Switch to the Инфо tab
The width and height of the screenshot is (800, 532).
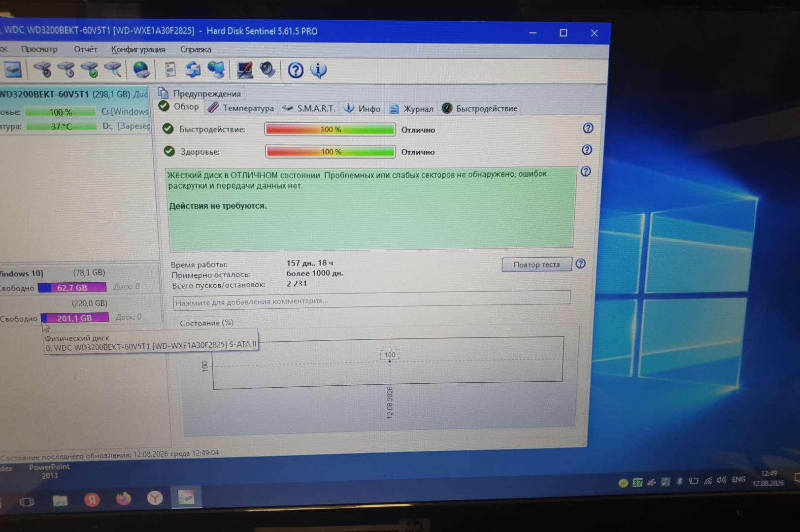click(x=362, y=108)
